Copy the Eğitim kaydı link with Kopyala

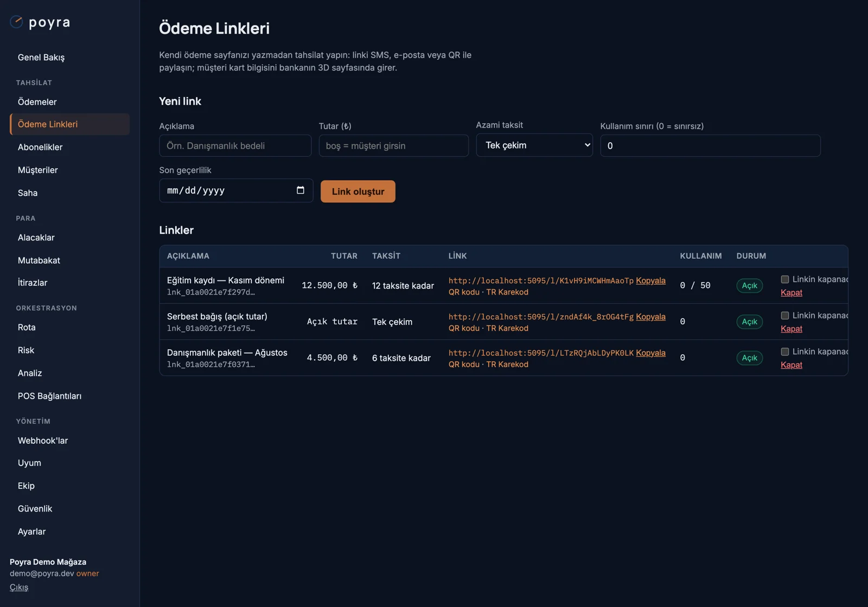click(x=650, y=280)
